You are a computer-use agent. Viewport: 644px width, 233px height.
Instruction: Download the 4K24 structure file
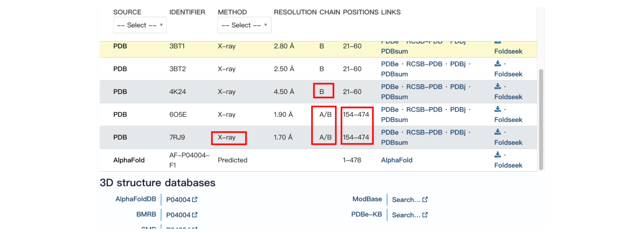pyautogui.click(x=498, y=86)
